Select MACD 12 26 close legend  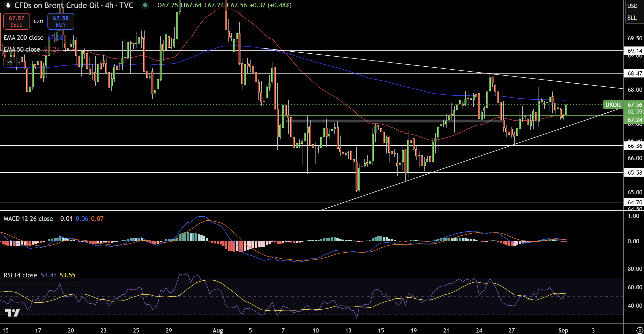click(28, 219)
